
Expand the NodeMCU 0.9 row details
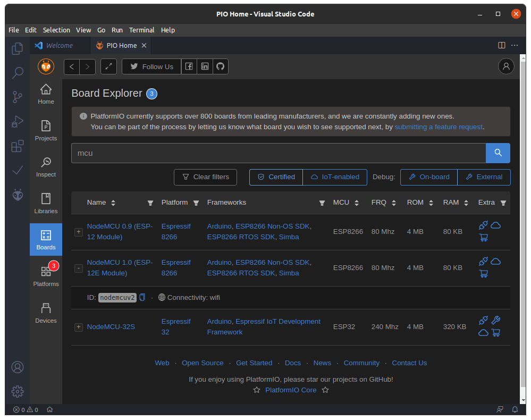(79, 232)
